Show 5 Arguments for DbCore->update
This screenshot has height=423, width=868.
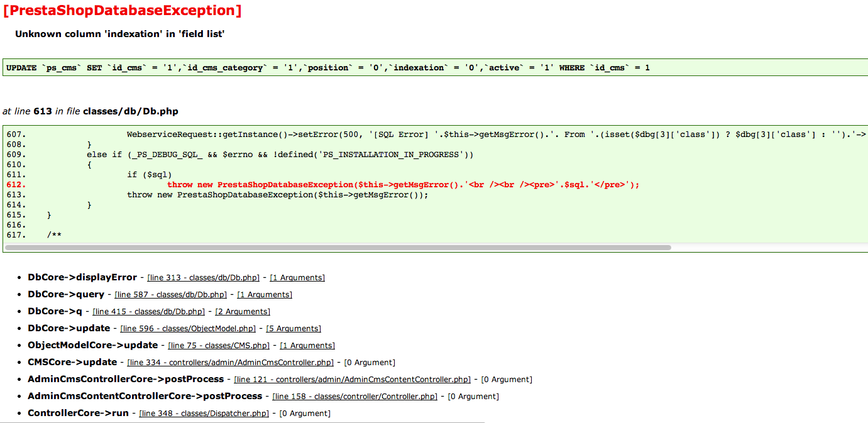(294, 328)
